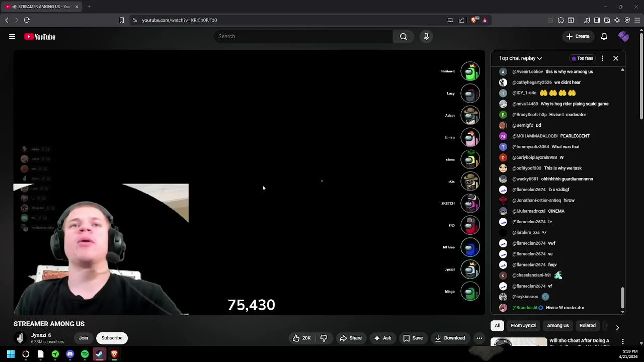The width and height of the screenshot is (644, 362).
Task: Open the Brave browser taskbar icon
Action: coord(114,354)
